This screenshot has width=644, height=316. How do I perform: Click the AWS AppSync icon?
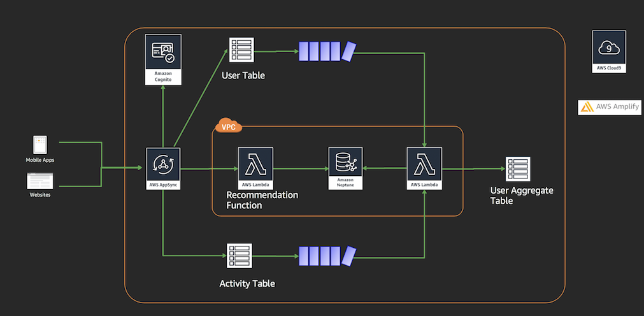pyautogui.click(x=163, y=168)
